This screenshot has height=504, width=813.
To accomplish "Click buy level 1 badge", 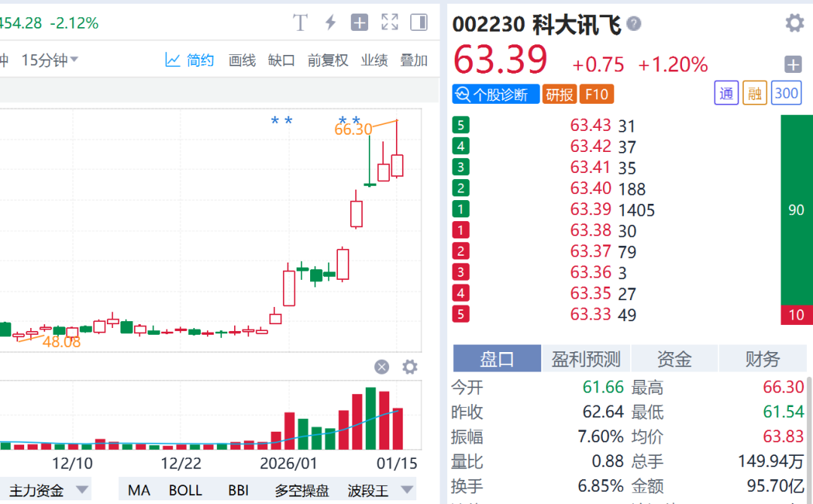I will point(461,230).
